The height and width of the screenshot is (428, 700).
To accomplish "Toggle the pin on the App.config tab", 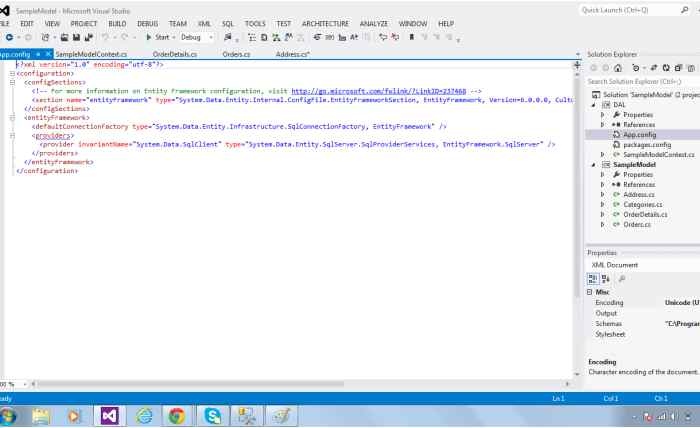I will pyautogui.click(x=38, y=54).
